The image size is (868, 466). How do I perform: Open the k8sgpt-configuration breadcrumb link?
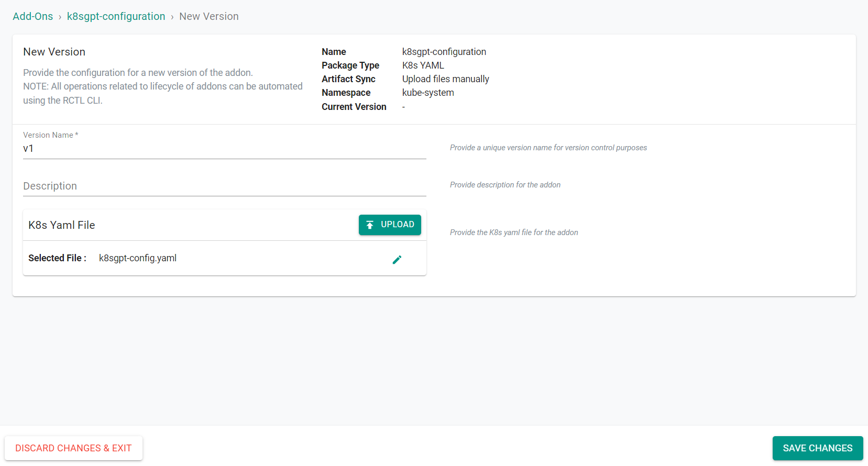point(116,16)
